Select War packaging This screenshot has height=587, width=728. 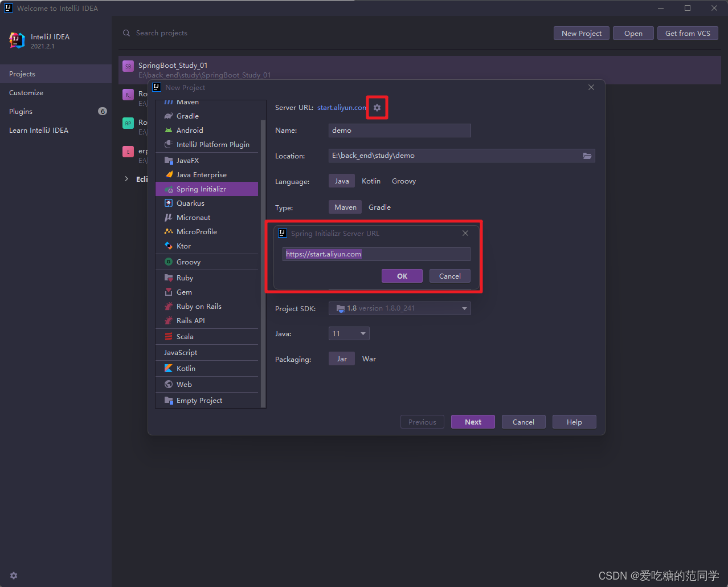(369, 359)
